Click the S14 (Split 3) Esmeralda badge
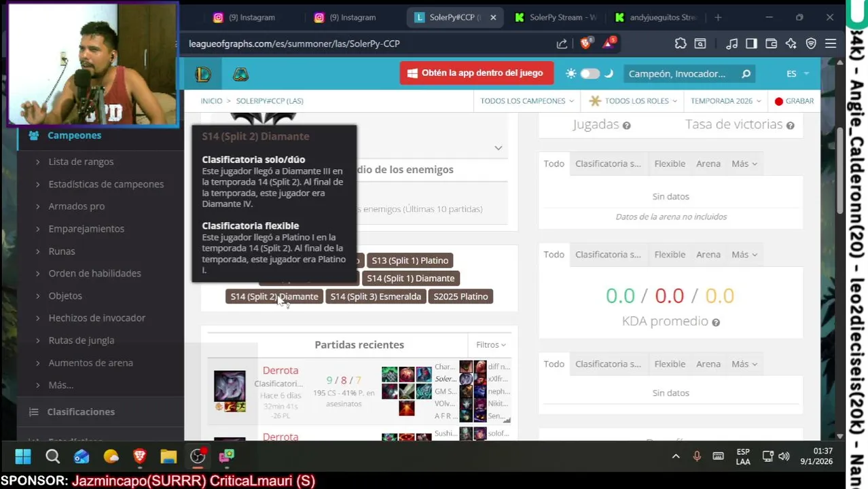Viewport: 868px width, 489px height. [x=376, y=297]
